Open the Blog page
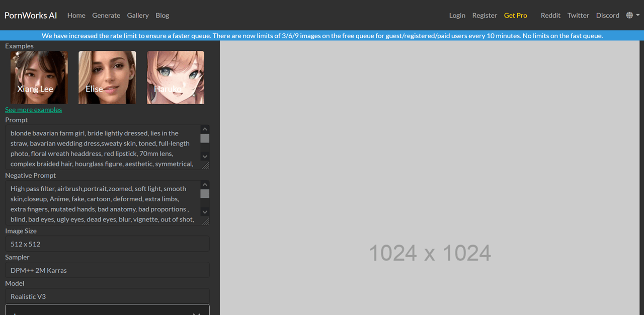644x315 pixels. (163, 15)
